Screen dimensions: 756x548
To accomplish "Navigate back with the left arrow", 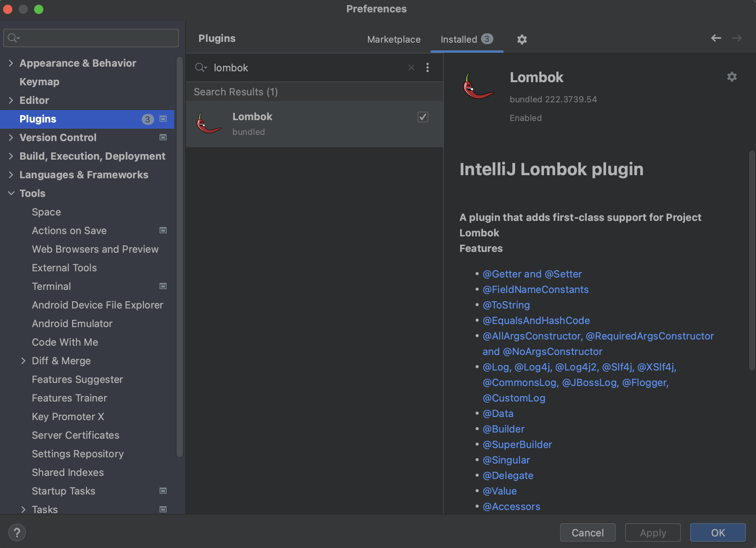I will (x=716, y=38).
